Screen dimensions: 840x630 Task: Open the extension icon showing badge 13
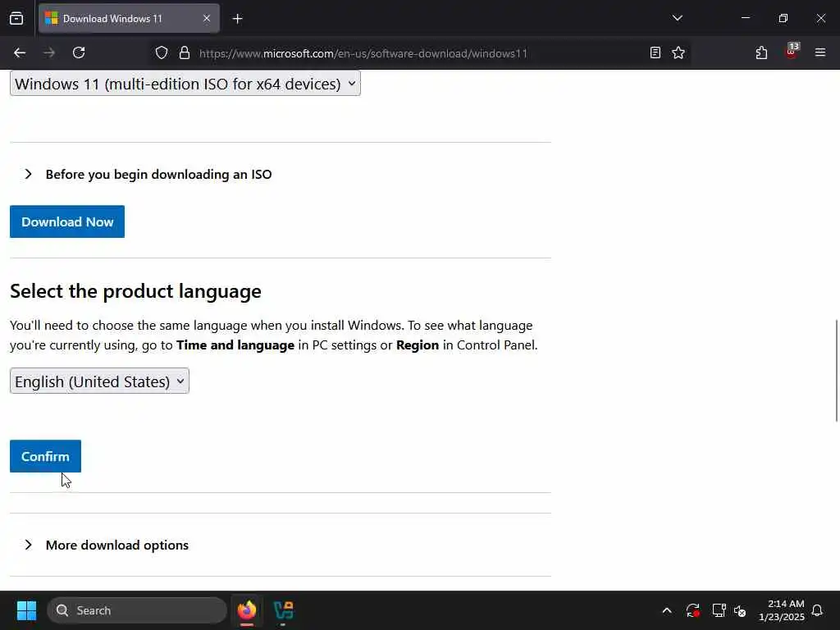[792, 52]
